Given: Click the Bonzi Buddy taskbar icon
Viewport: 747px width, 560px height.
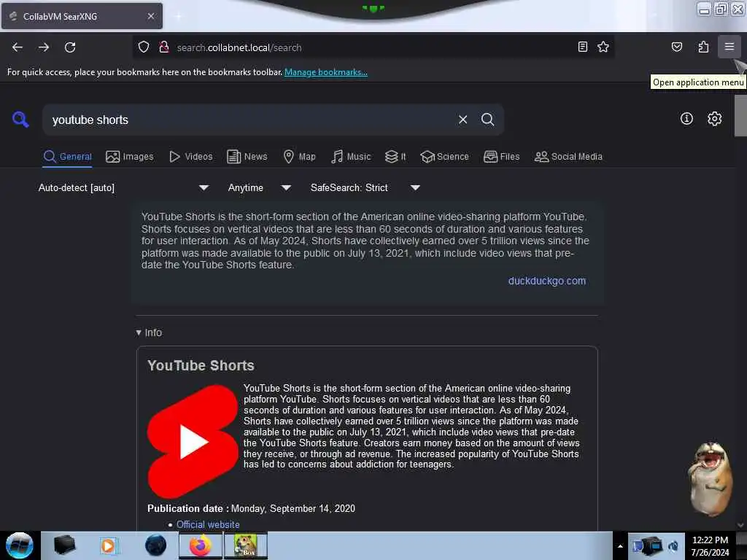Looking at the screenshot, I should pos(245,545).
